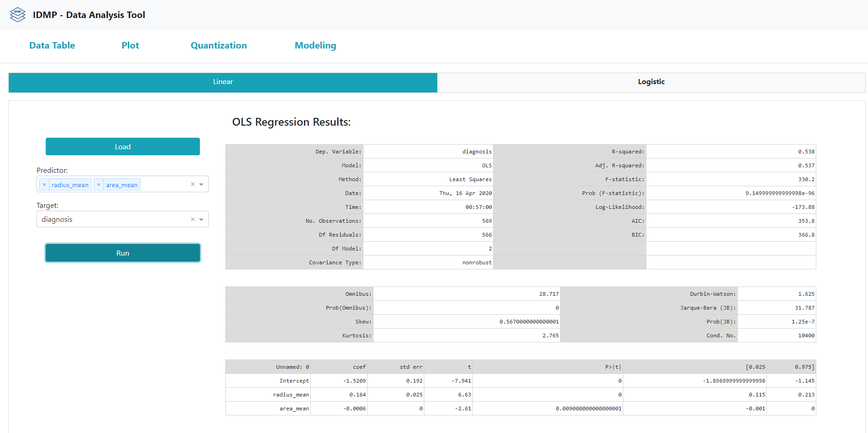Remove the area_mean predictor chip

pyautogui.click(x=98, y=184)
